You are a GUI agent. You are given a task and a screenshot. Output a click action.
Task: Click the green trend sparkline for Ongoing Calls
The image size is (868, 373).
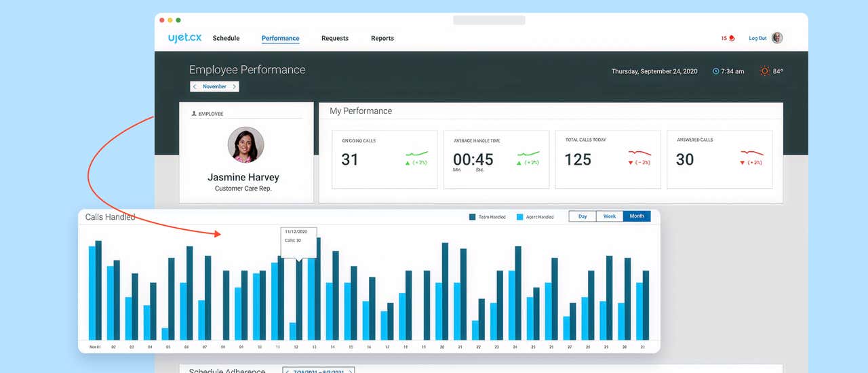pos(416,154)
